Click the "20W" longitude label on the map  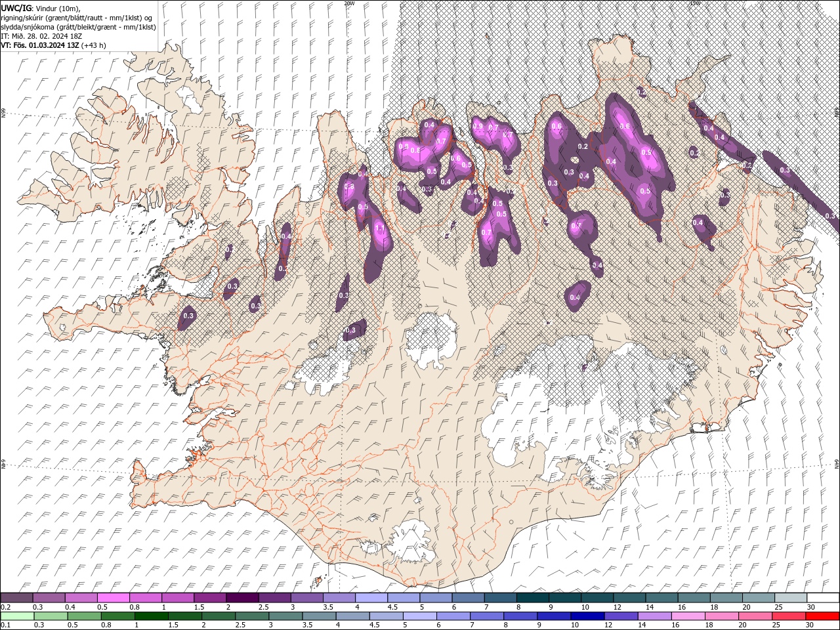pyautogui.click(x=349, y=3)
